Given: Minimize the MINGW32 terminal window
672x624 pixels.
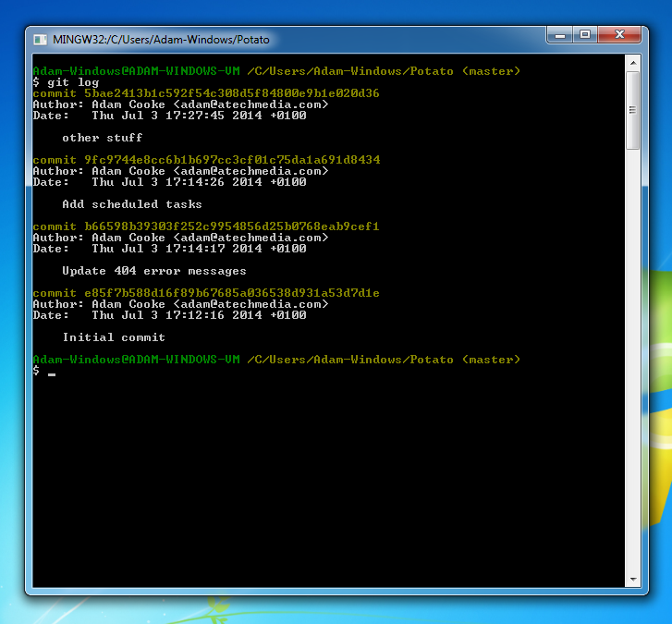Looking at the screenshot, I should pyautogui.click(x=560, y=35).
